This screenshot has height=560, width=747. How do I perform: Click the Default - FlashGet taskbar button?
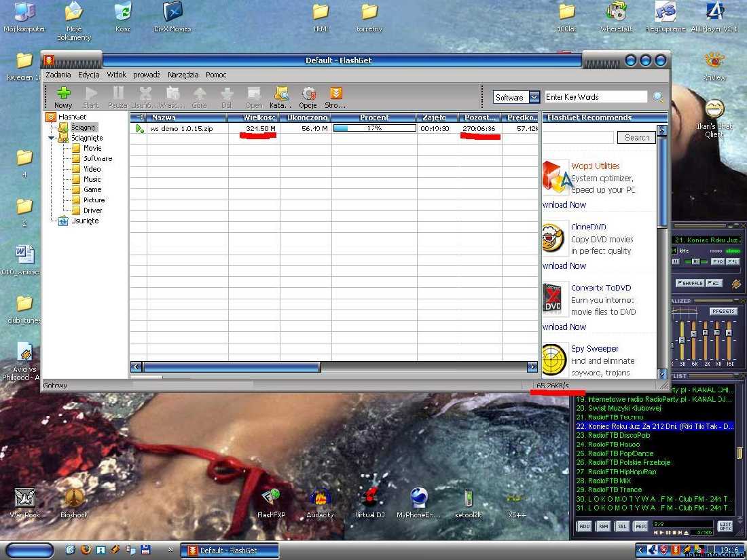point(229,550)
